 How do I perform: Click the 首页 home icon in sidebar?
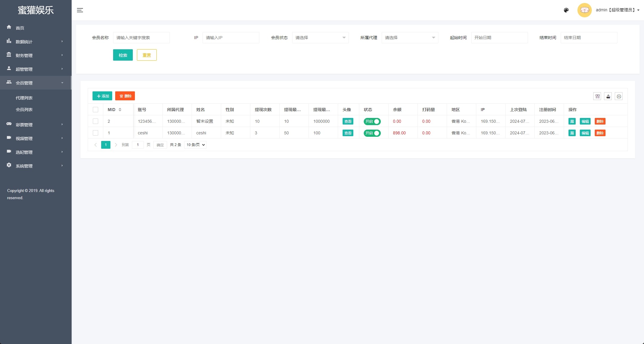pos(9,27)
